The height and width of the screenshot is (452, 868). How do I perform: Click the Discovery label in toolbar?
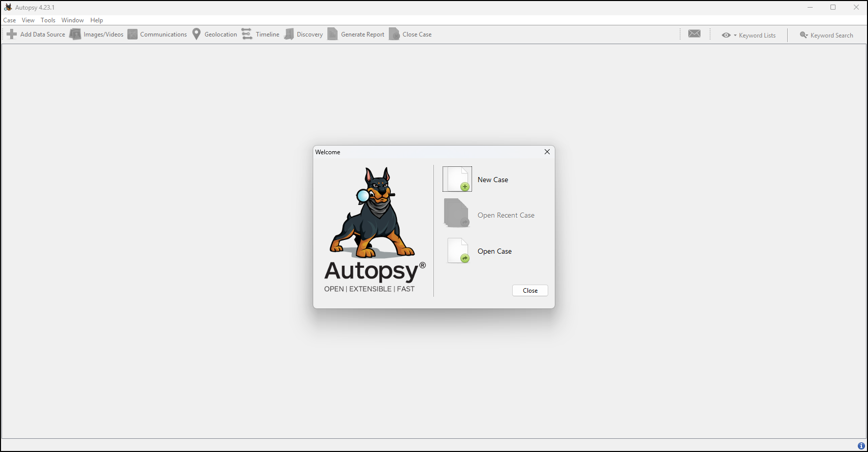click(310, 34)
